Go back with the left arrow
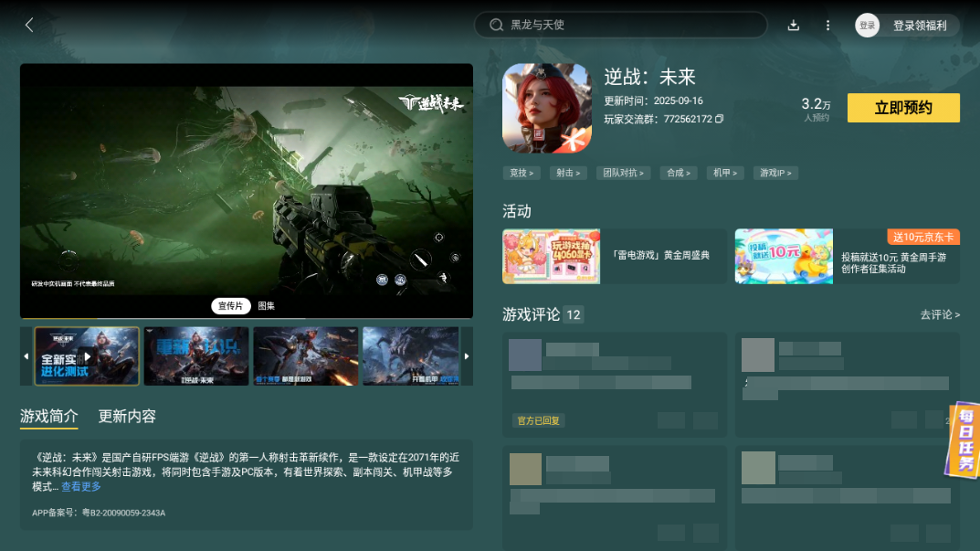 coord(28,25)
